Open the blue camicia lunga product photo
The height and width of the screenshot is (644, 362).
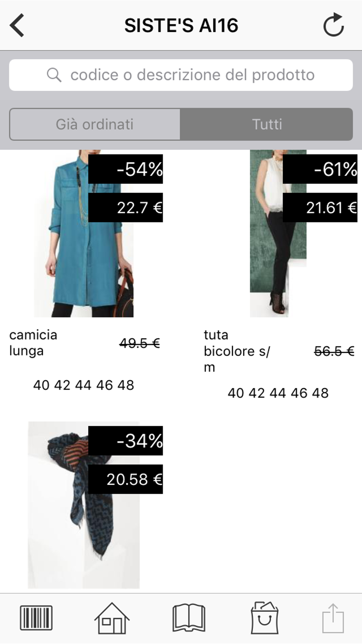[84, 234]
